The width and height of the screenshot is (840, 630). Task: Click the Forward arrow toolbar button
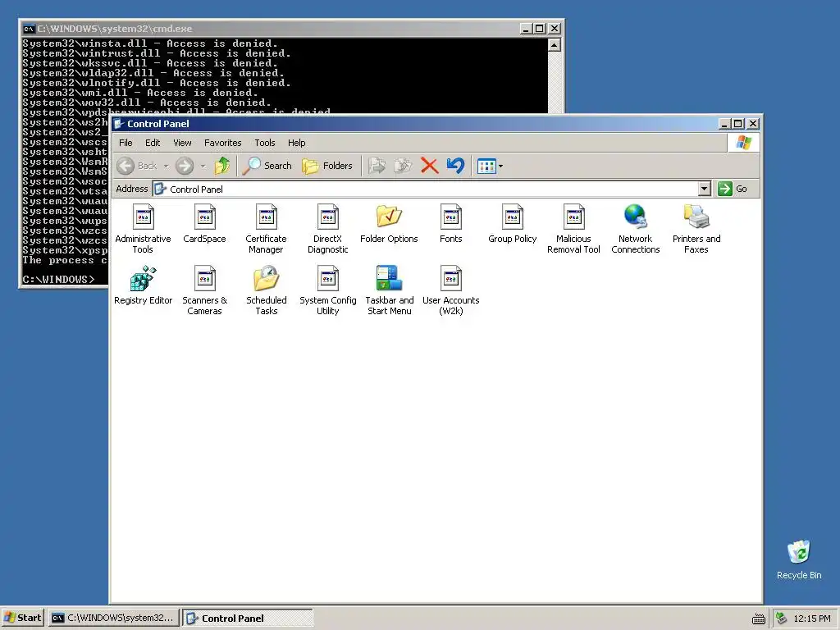[x=185, y=166]
